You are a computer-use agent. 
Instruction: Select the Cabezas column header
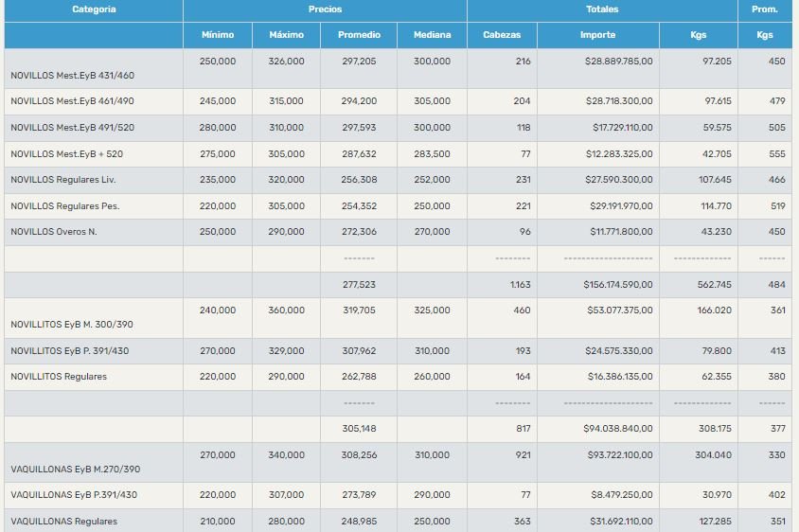click(502, 35)
